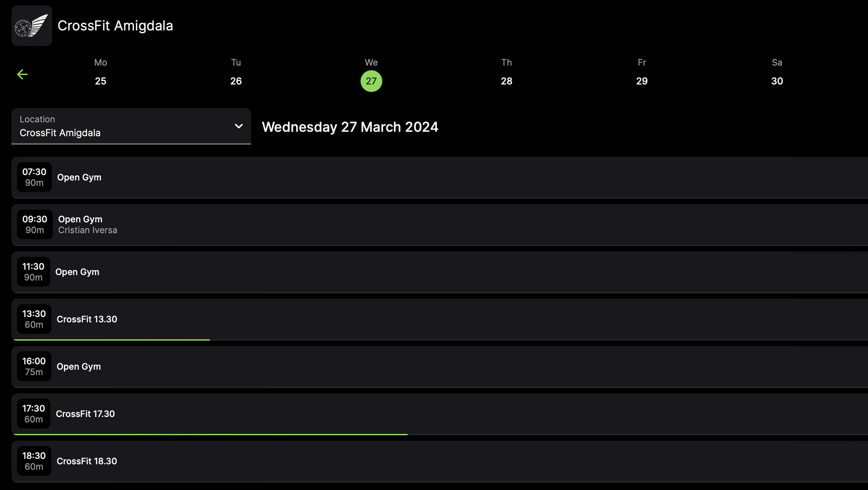Click coach name Cristian Iversa

click(88, 230)
